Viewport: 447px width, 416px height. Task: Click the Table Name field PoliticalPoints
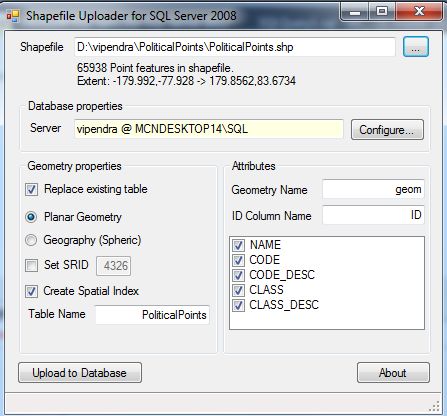tap(152, 315)
